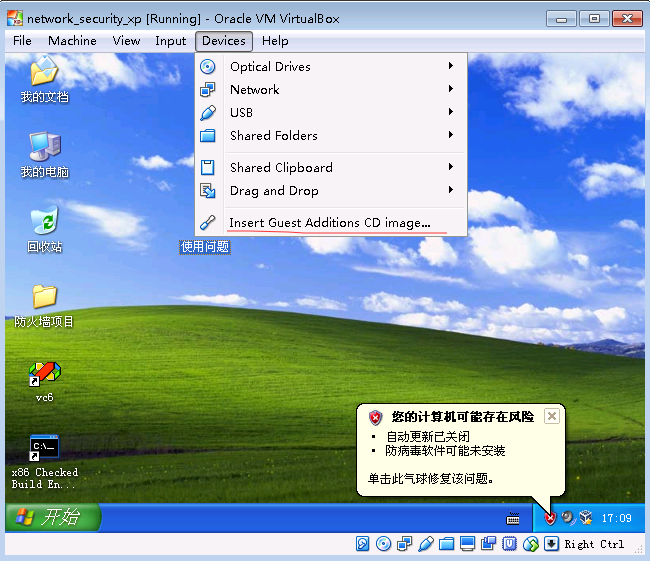Expand the Drag and Drop submenu arrow
650x561 pixels.
[x=451, y=190]
